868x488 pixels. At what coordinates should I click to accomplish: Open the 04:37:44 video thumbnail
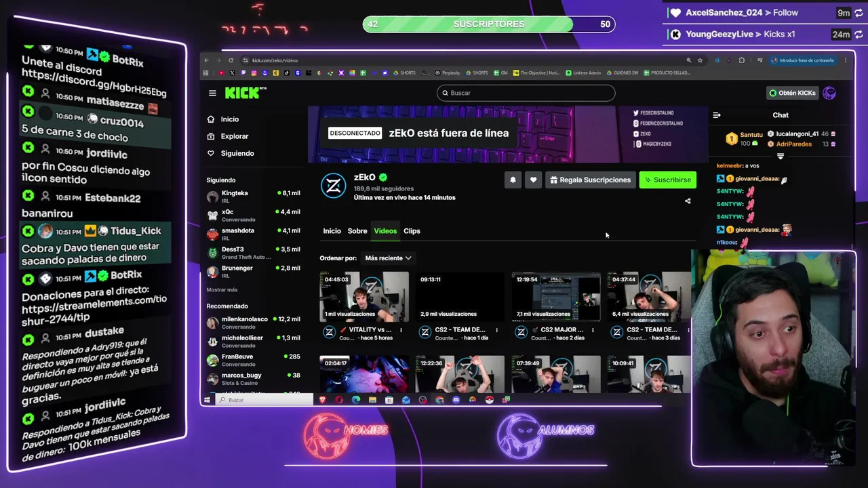pos(649,296)
